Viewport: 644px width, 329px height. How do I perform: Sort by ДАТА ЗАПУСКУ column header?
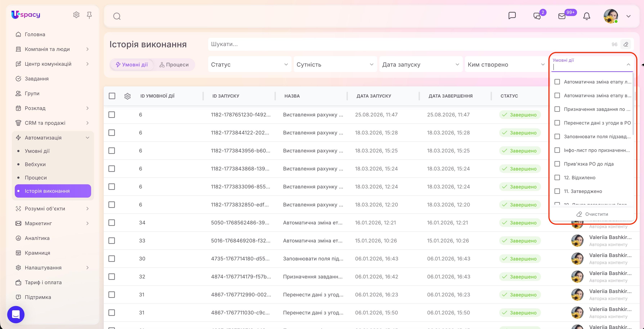tap(374, 96)
